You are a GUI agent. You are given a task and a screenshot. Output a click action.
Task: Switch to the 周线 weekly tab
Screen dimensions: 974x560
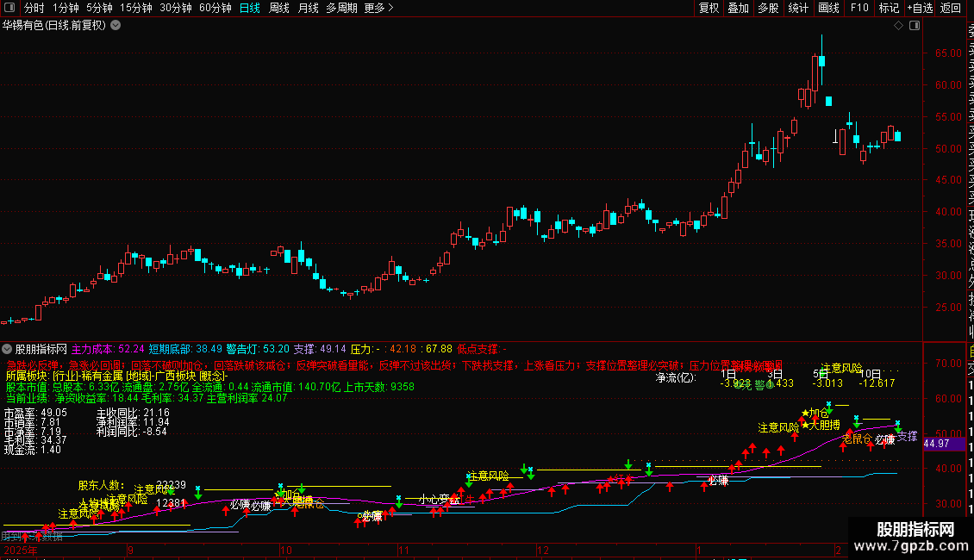click(279, 8)
